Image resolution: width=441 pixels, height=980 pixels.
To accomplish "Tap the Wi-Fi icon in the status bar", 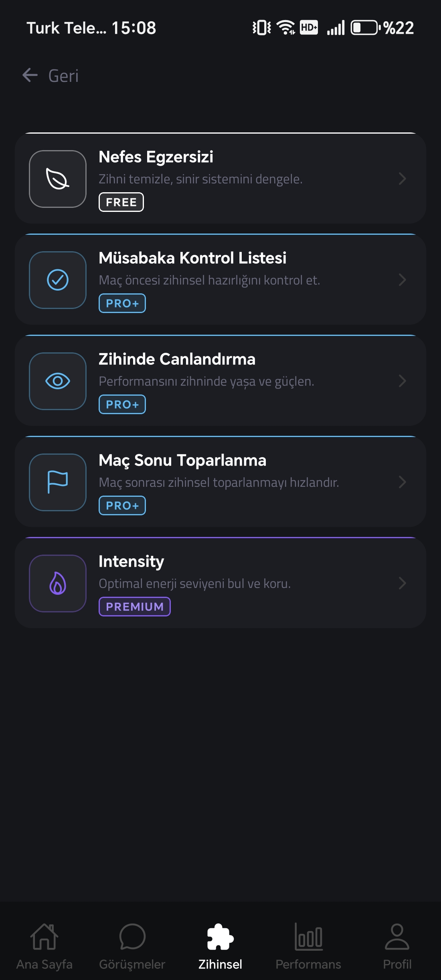I will (x=286, y=28).
